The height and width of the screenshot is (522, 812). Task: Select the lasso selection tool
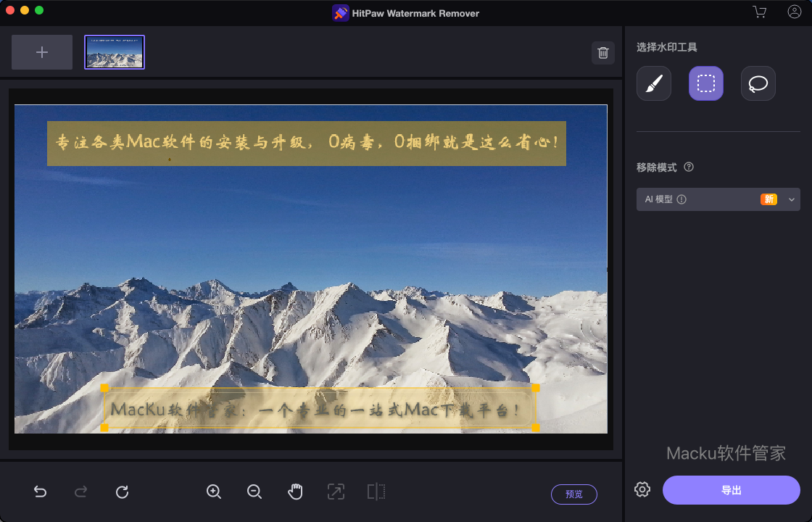point(758,83)
